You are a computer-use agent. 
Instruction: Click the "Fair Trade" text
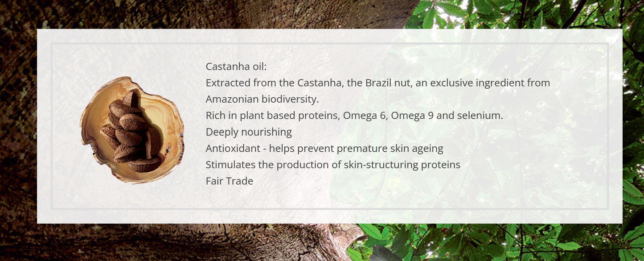point(229,181)
